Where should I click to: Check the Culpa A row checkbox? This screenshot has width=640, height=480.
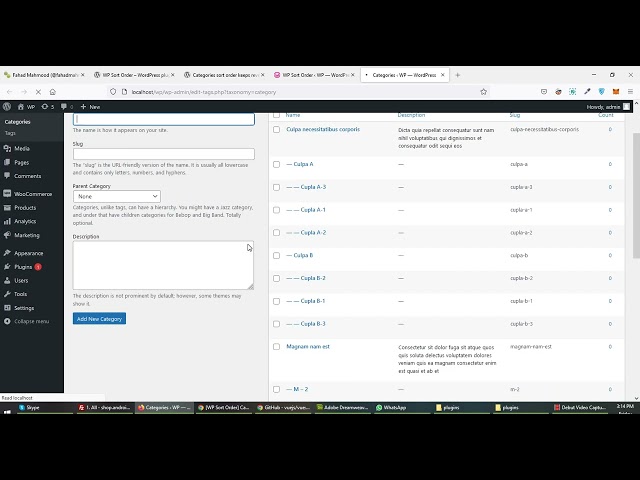[276, 164]
